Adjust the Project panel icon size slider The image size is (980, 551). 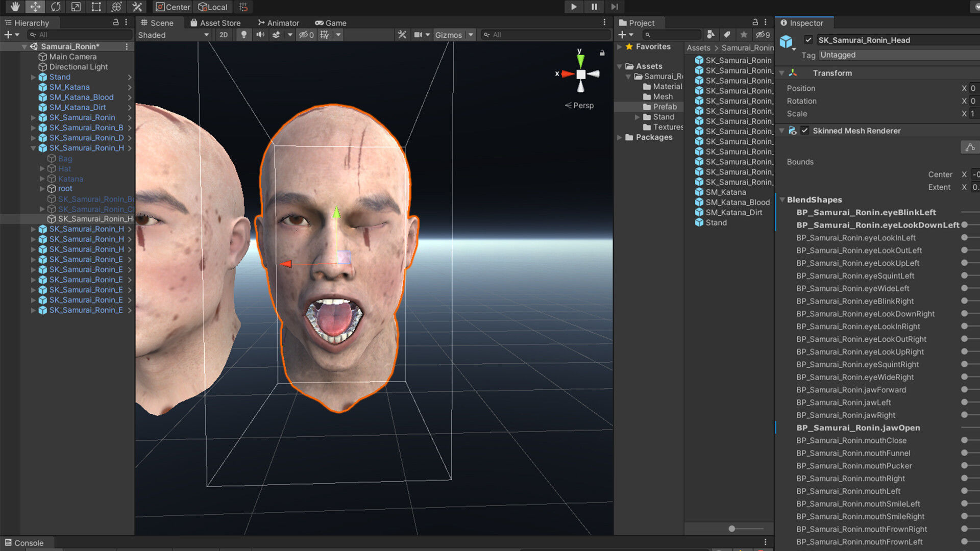click(732, 529)
